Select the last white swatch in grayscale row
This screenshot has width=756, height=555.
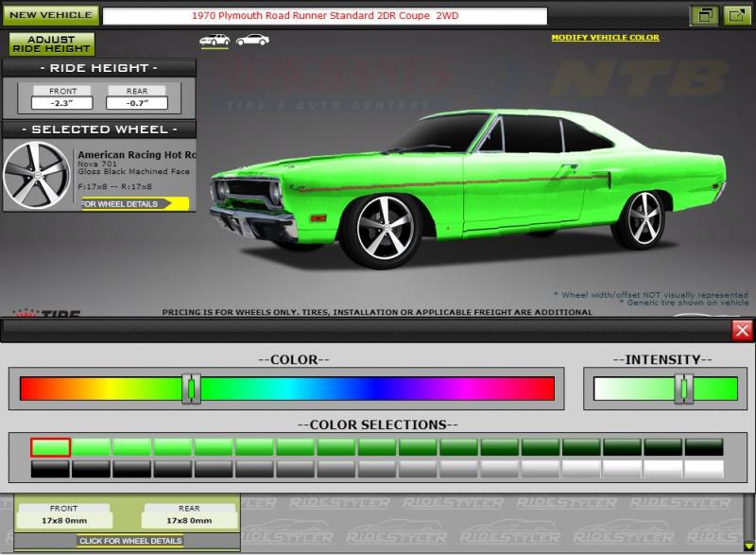tap(704, 469)
